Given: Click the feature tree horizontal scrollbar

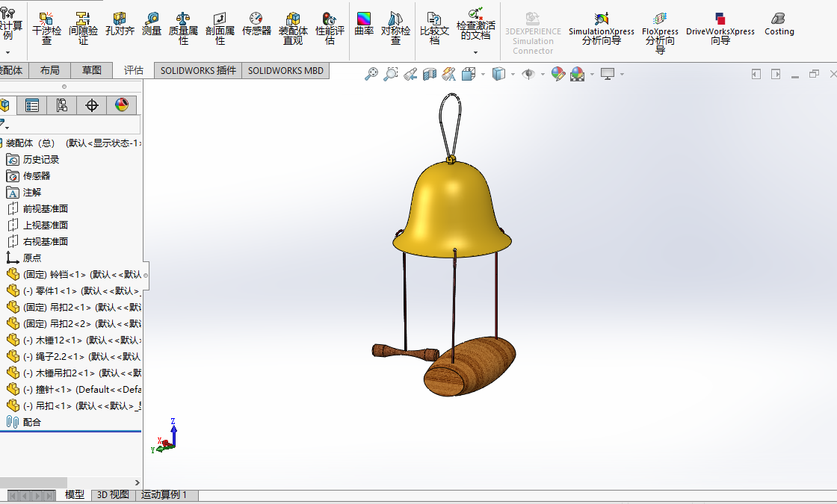Looking at the screenshot, I should tap(33, 482).
